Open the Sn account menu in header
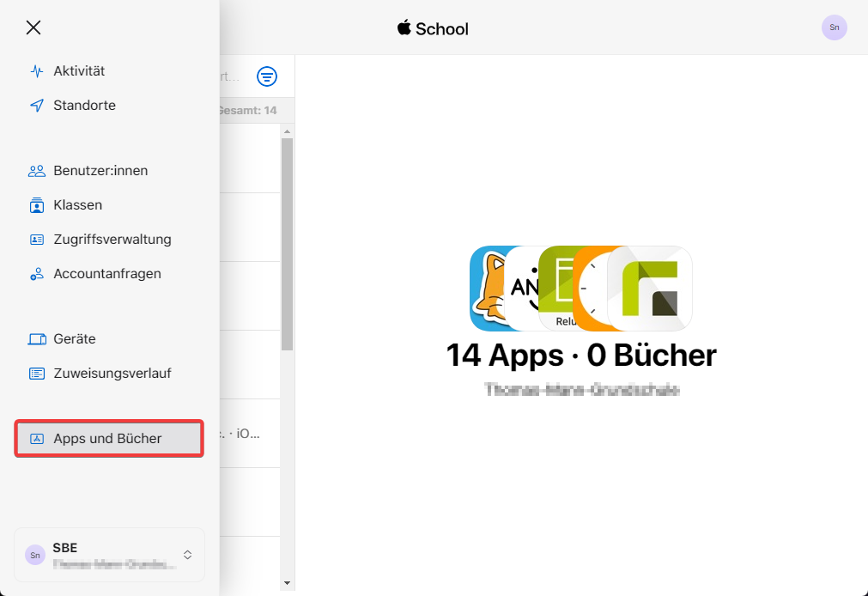This screenshot has width=868, height=596. 834,27
